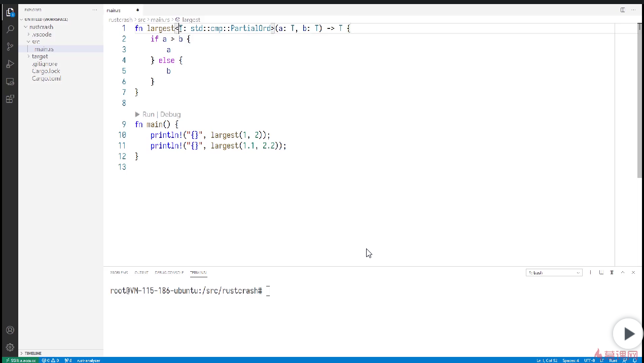Viewport: 644px width, 363px height.
Task: Add a new terminal
Action: (590, 272)
